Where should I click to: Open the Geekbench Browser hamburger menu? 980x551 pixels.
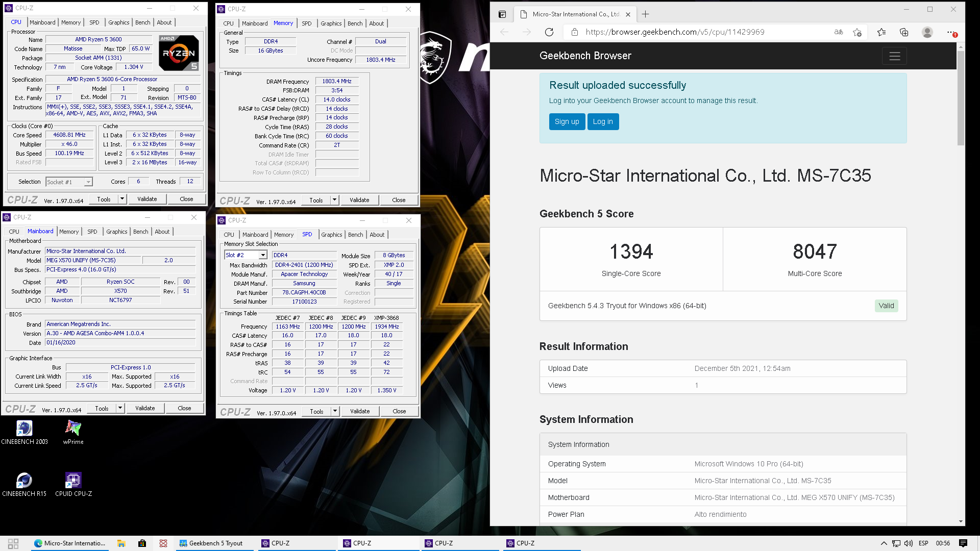click(x=895, y=56)
